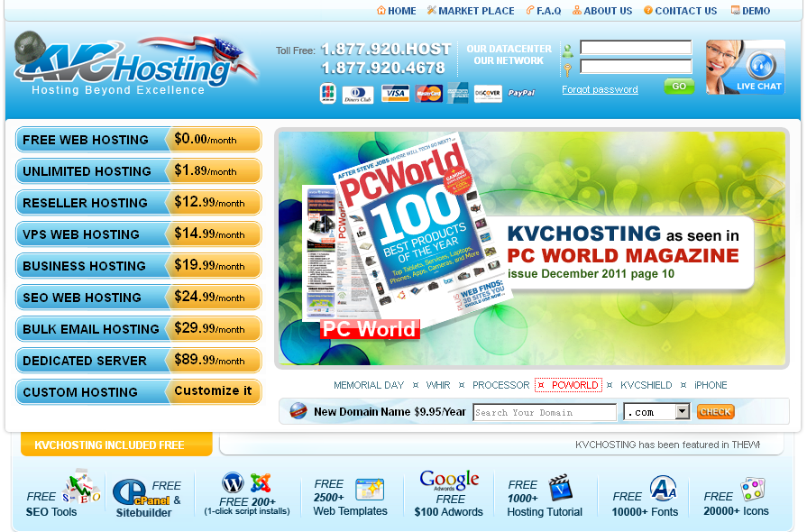Select the KVCSHIELD banner tab

646,385
